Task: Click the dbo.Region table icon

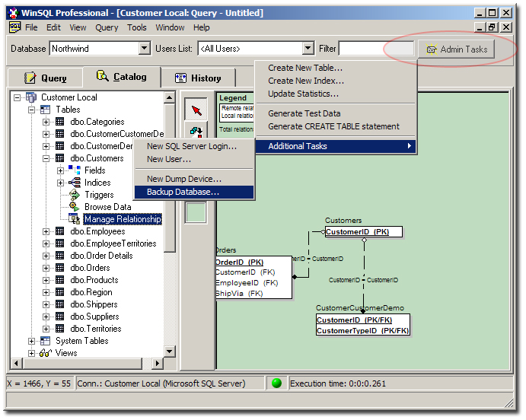Action: click(x=59, y=292)
